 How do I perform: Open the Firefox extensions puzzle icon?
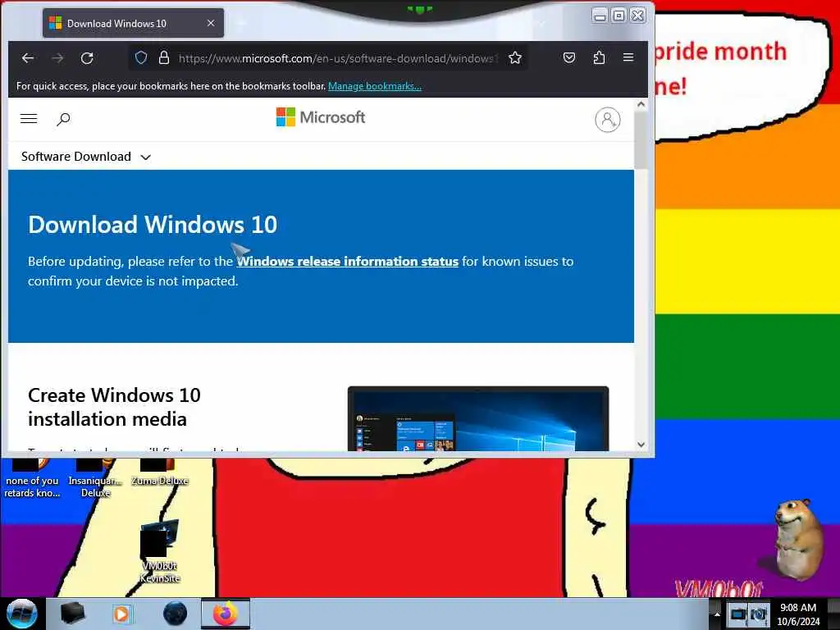pyautogui.click(x=599, y=58)
